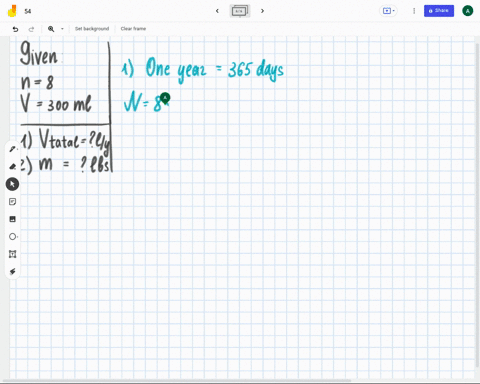Add a sticky note
This screenshot has height=384, width=480.
pos(13,202)
